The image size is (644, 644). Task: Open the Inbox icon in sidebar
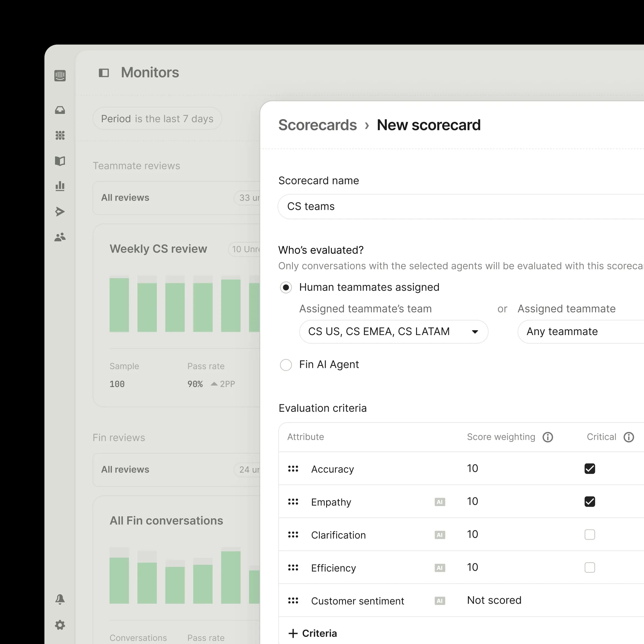(60, 110)
